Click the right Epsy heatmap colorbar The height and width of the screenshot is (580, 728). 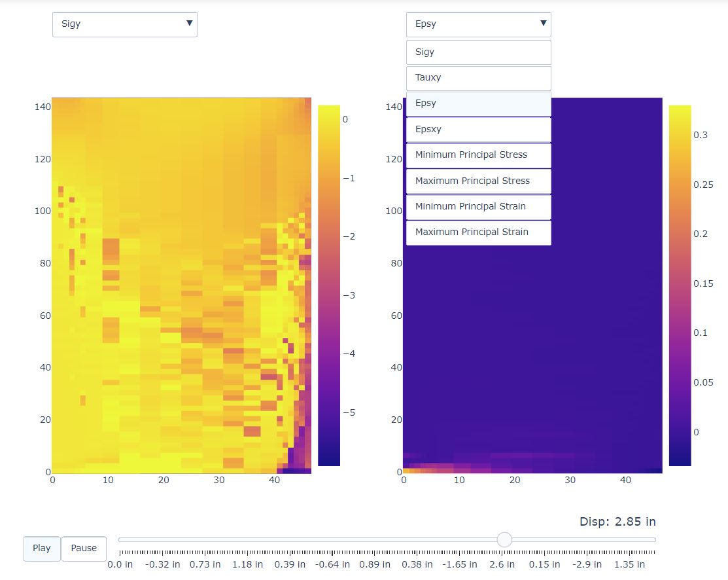[680, 285]
